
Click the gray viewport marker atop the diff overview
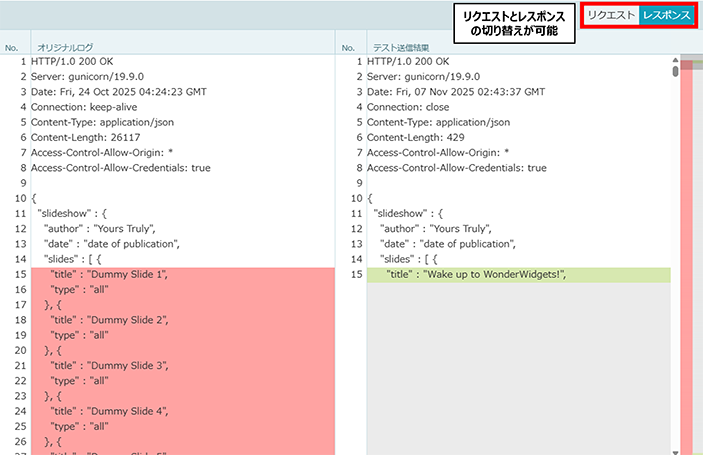point(691,64)
